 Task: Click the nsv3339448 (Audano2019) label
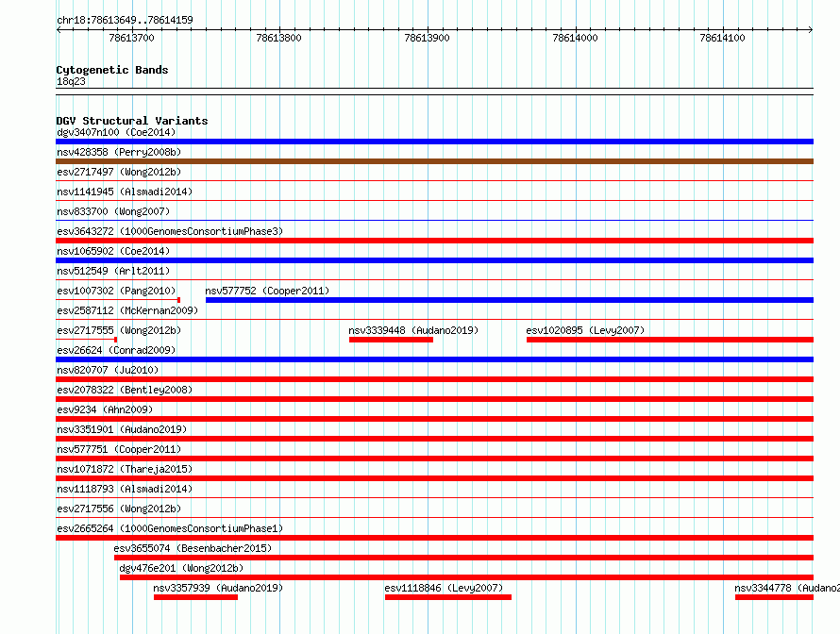coord(413,330)
